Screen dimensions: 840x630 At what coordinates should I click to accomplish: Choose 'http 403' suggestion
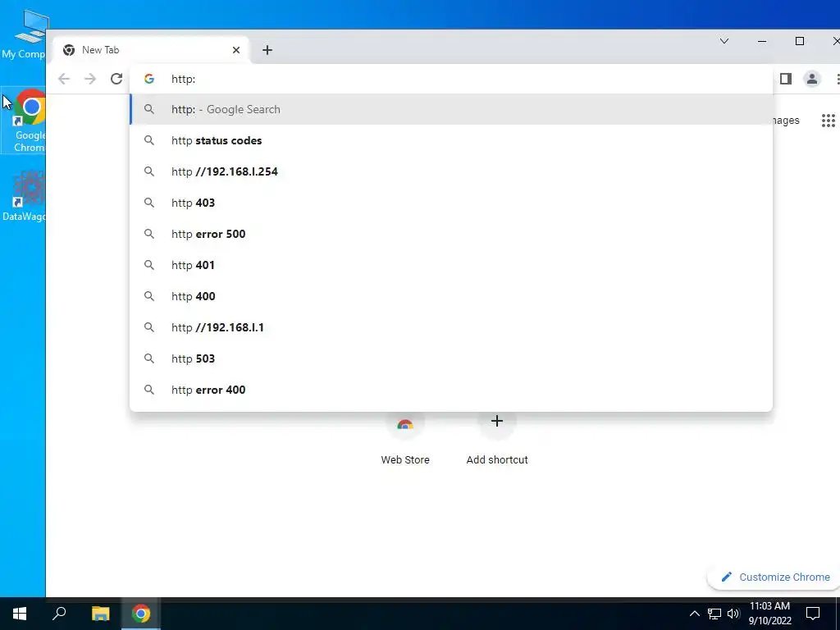click(451, 203)
